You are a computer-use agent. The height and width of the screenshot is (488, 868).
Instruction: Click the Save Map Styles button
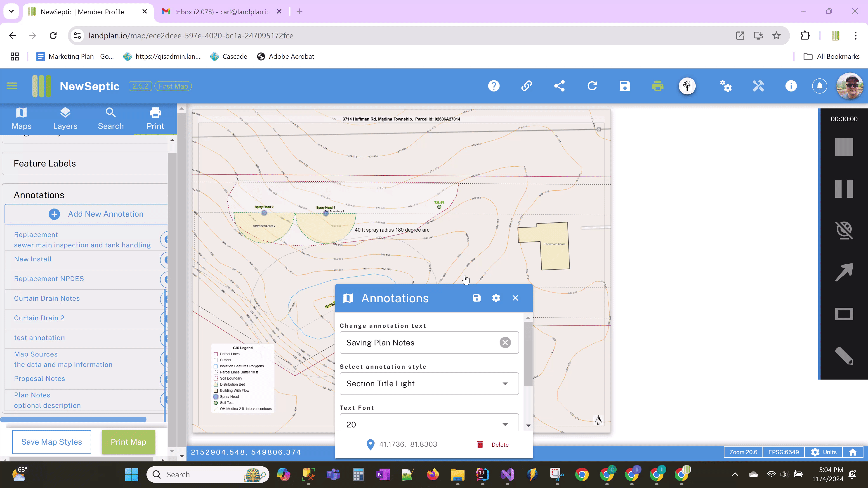click(51, 441)
